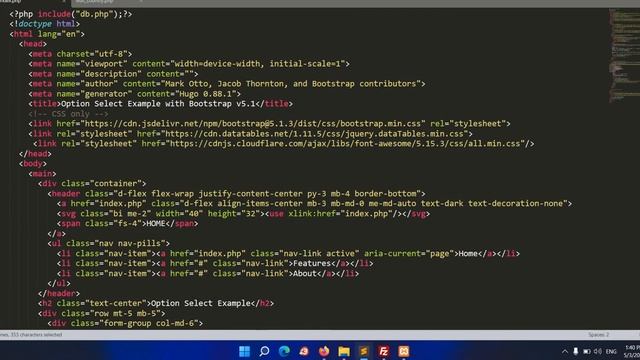Click h2 text-center Option Select Example
640x360 pixels.
tap(156, 303)
